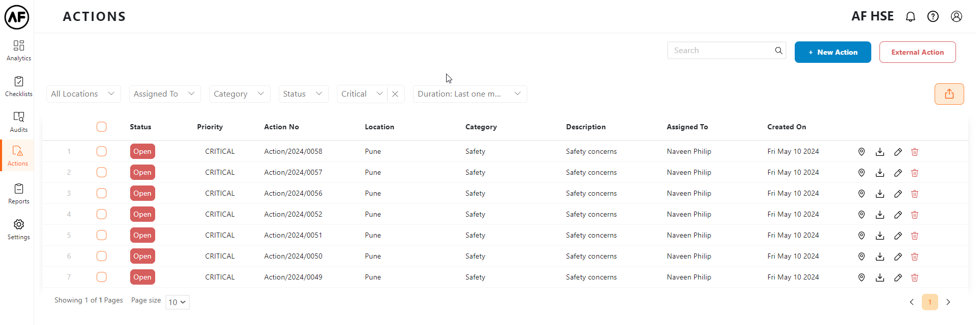Click the orange export share icon
Image resolution: width=980 pixels, height=325 pixels.
pyautogui.click(x=949, y=94)
